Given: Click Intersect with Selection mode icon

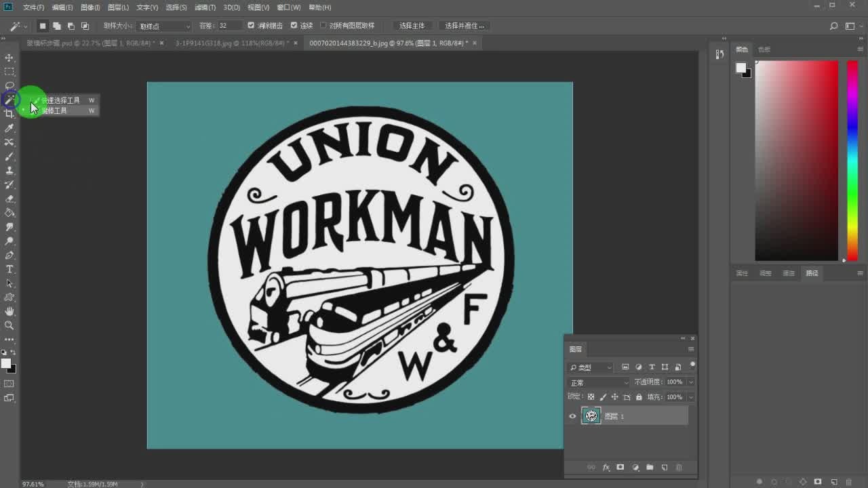Looking at the screenshot, I should coord(85,26).
